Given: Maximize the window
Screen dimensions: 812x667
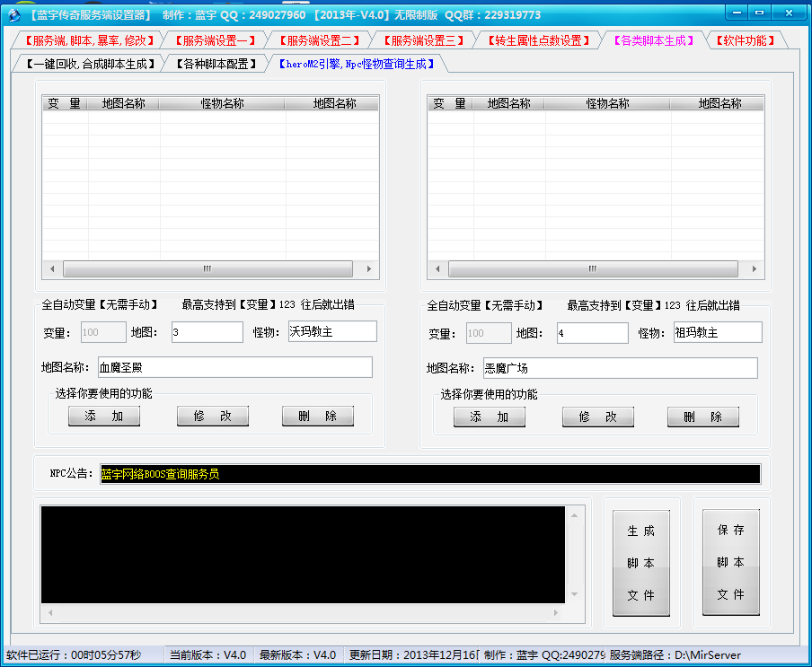Looking at the screenshot, I should (x=760, y=13).
